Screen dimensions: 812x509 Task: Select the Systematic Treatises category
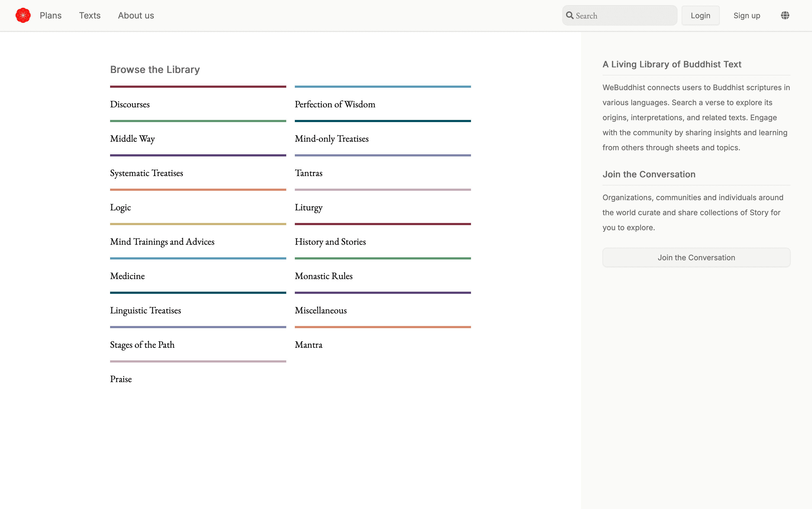(147, 173)
